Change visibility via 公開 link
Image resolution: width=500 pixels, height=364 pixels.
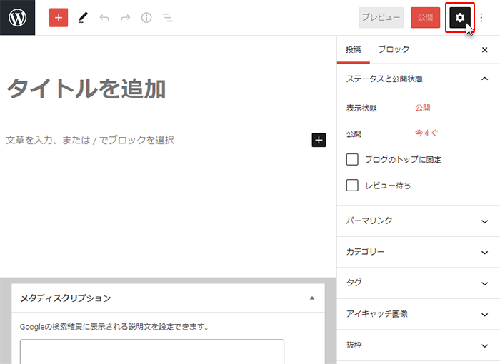423,108
